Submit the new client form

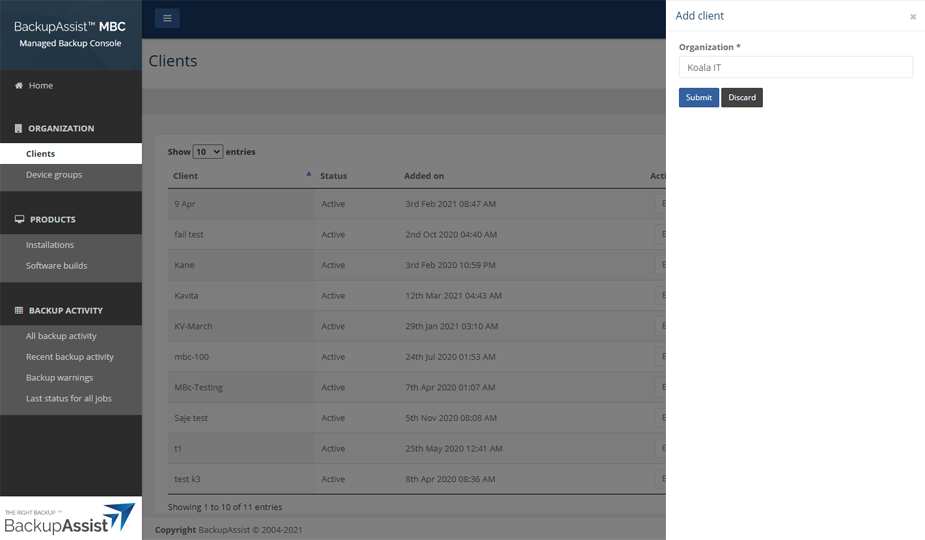(698, 97)
